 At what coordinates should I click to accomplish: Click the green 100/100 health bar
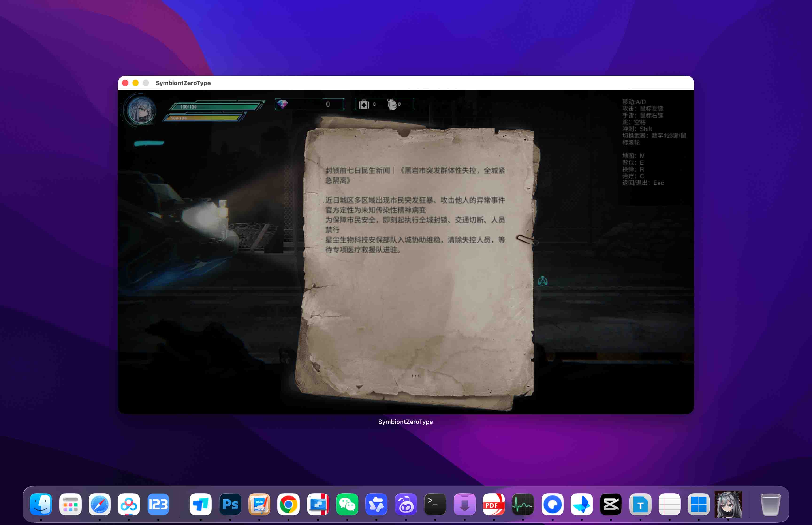(217, 106)
